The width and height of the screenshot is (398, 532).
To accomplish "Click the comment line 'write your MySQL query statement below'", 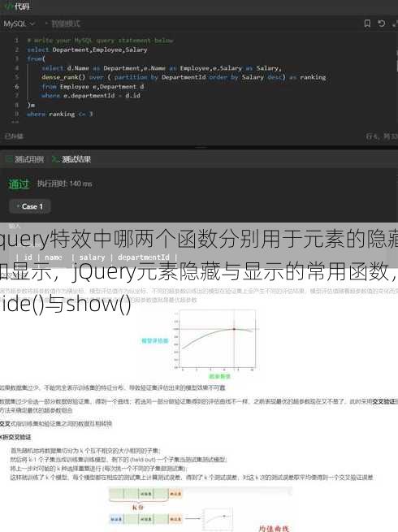I will pos(101,41).
